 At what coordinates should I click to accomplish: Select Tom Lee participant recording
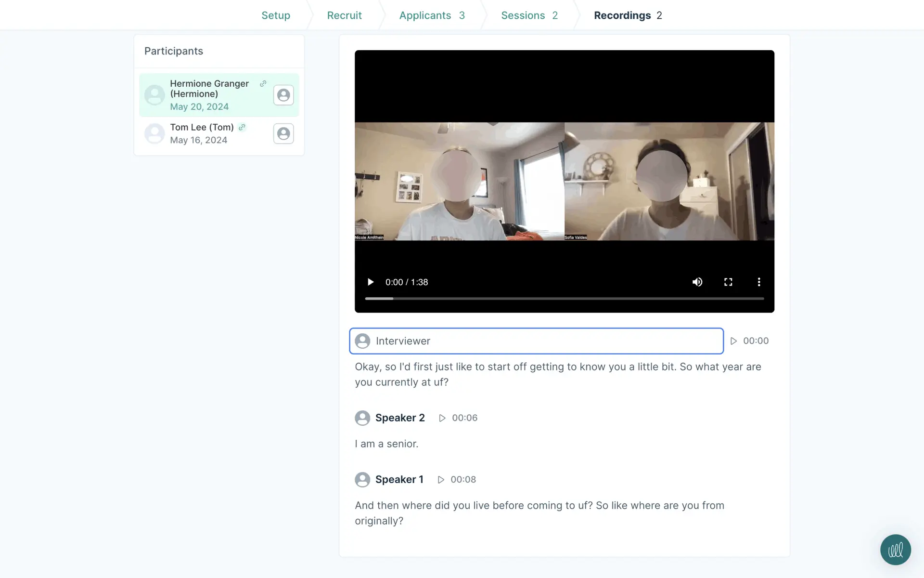pyautogui.click(x=202, y=133)
